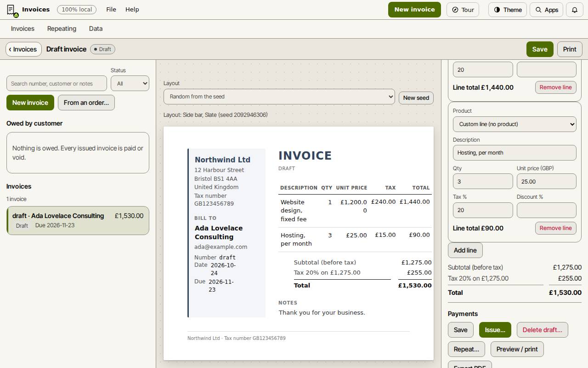Go back to Invoices list

(x=23, y=49)
